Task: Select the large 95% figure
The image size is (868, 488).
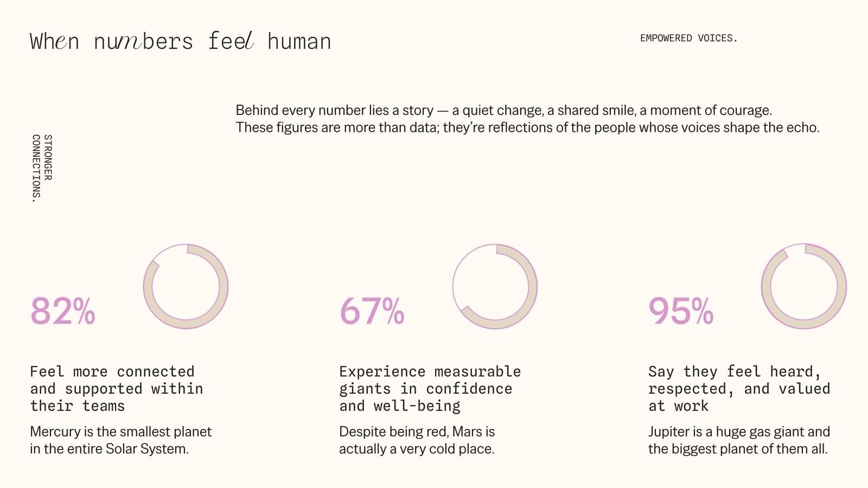Action: click(681, 311)
